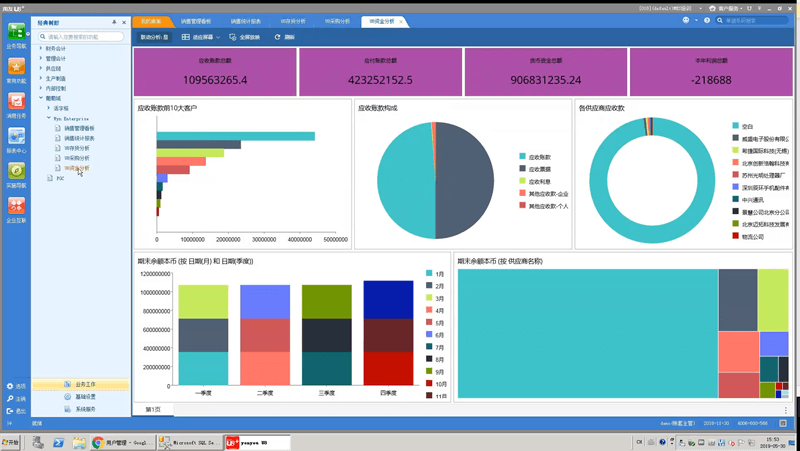Select the 第1页 page tab

(153, 410)
